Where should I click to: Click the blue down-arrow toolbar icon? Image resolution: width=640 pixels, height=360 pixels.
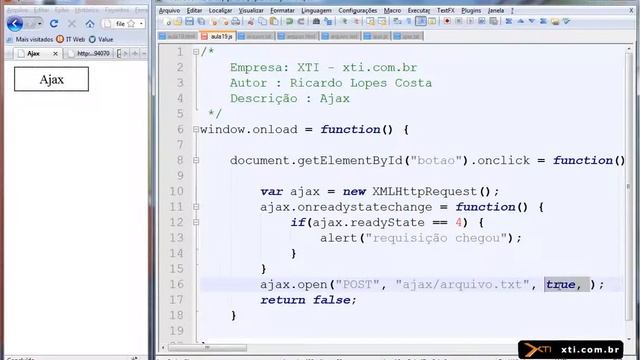point(532,21)
